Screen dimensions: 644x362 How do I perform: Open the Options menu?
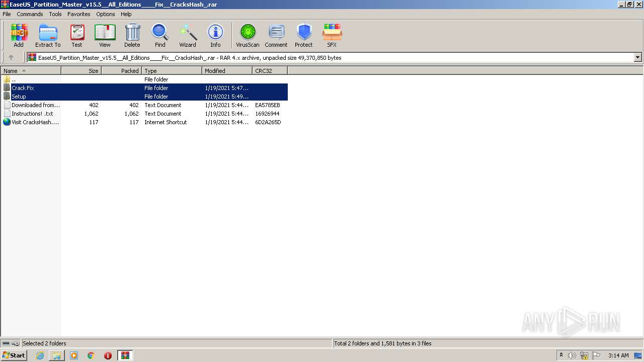pyautogui.click(x=106, y=14)
